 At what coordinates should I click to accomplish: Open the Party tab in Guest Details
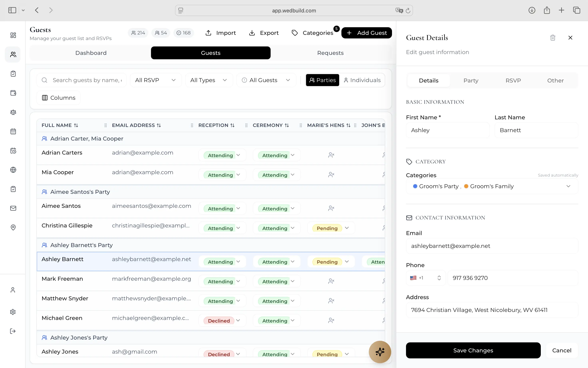click(x=471, y=80)
